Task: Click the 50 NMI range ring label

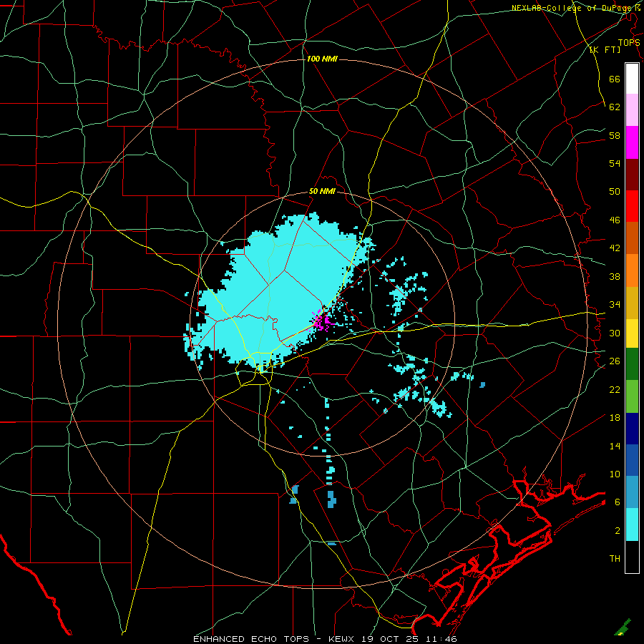Action: click(x=322, y=191)
